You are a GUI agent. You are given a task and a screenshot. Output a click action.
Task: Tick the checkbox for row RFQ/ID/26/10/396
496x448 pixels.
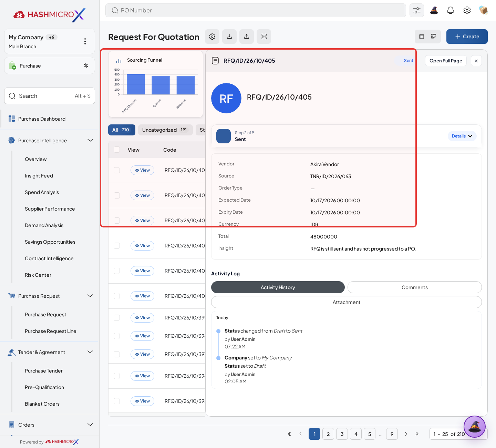pos(117,376)
